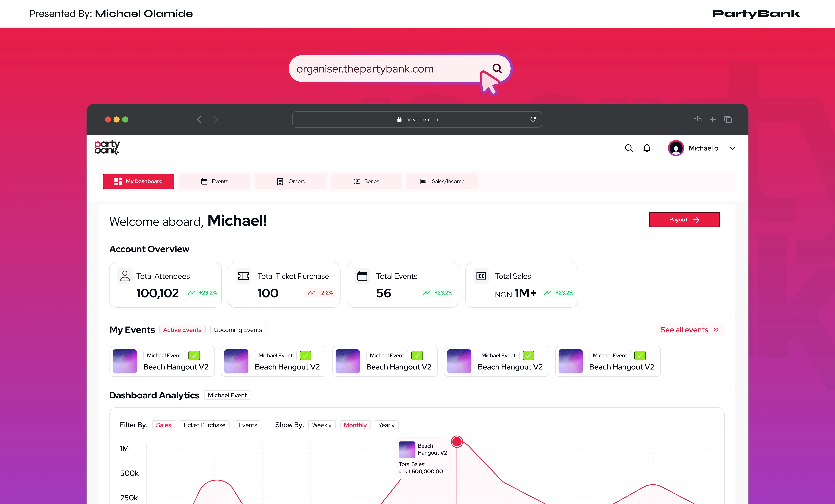The image size is (835, 504).
Task: Click the Michael Event label on second card
Action: coord(276,355)
